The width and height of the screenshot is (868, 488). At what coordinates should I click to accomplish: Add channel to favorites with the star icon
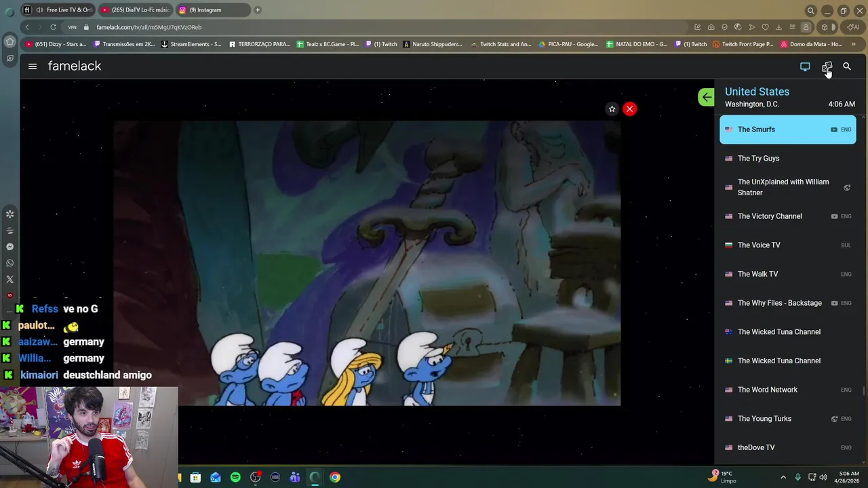tap(612, 108)
